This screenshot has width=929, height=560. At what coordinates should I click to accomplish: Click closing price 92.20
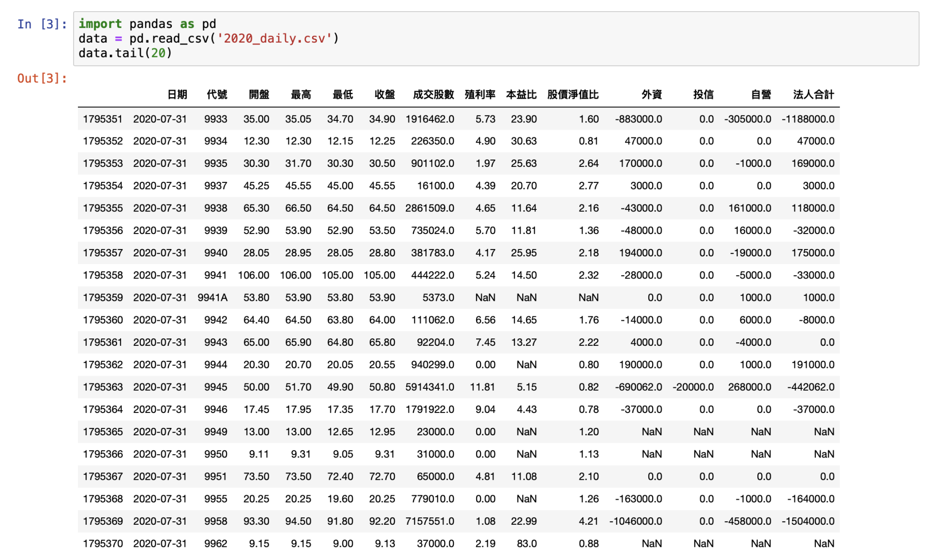tap(382, 521)
